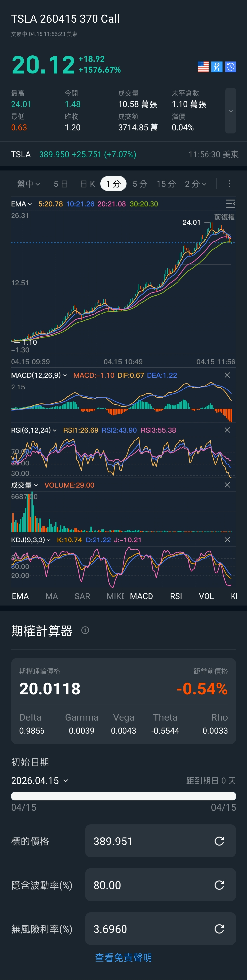Switch chart to 5 分 timeframe
Screen dimensions: 247x980
click(x=140, y=184)
